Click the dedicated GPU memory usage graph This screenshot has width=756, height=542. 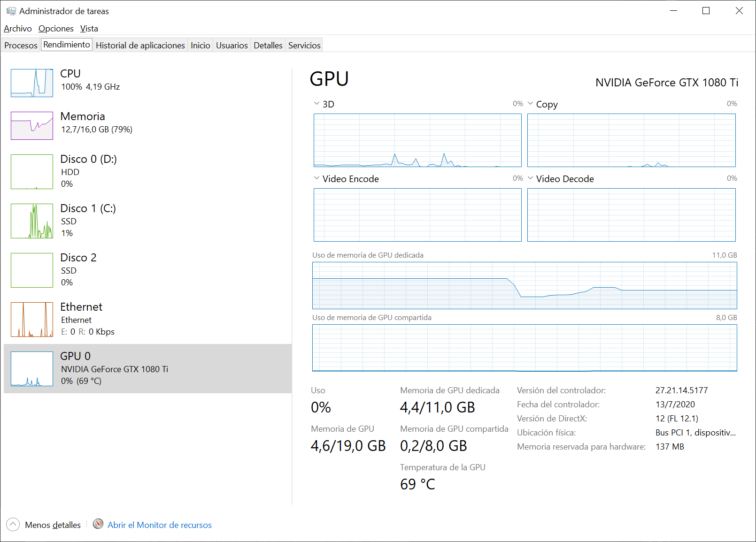pyautogui.click(x=525, y=285)
